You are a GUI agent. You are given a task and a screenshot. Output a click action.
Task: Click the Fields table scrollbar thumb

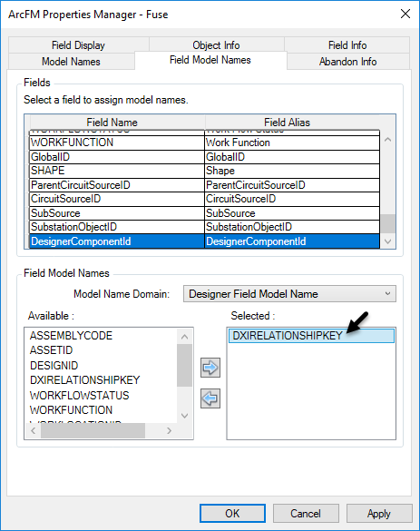[x=388, y=223]
